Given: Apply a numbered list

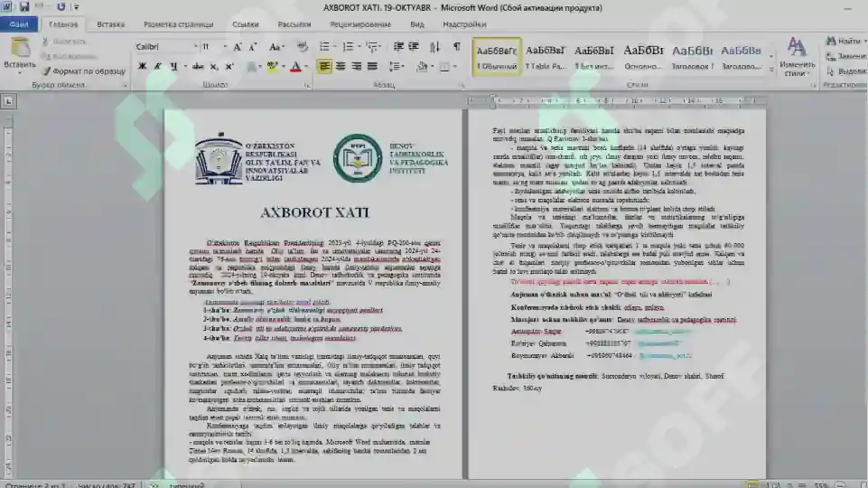Looking at the screenshot, I should 349,47.
